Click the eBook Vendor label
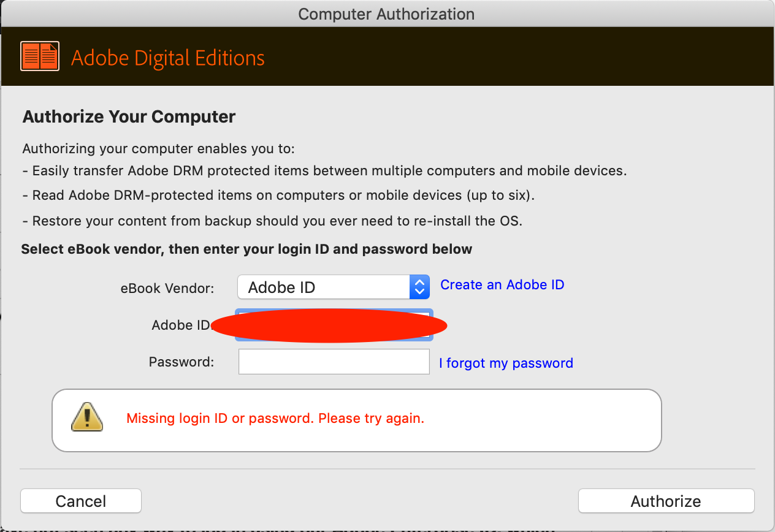 point(167,288)
